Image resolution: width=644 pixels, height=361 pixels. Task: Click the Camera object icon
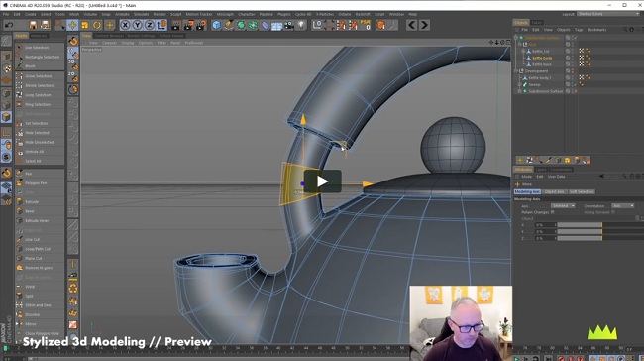tap(289, 25)
